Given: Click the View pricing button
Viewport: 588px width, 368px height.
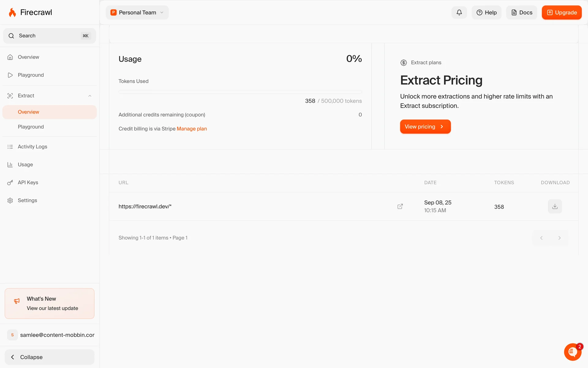Looking at the screenshot, I should point(425,127).
